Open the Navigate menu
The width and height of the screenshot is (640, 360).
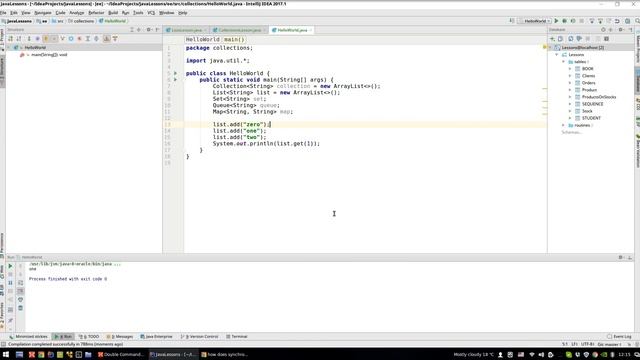43,13
